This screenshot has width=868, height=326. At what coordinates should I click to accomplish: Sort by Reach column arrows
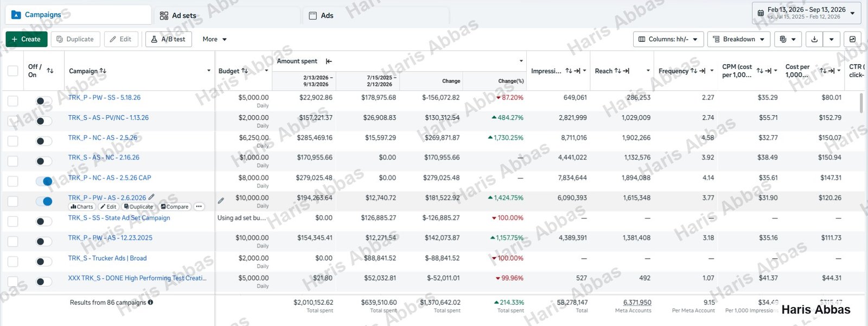click(617, 71)
